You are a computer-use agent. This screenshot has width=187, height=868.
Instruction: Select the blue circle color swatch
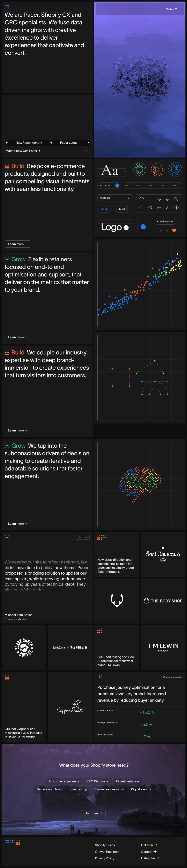[x=143, y=227]
